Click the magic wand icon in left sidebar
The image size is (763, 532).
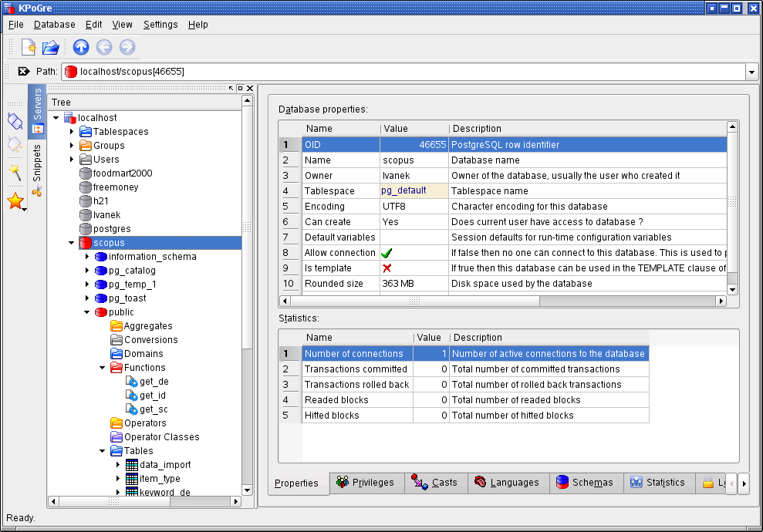tap(15, 172)
